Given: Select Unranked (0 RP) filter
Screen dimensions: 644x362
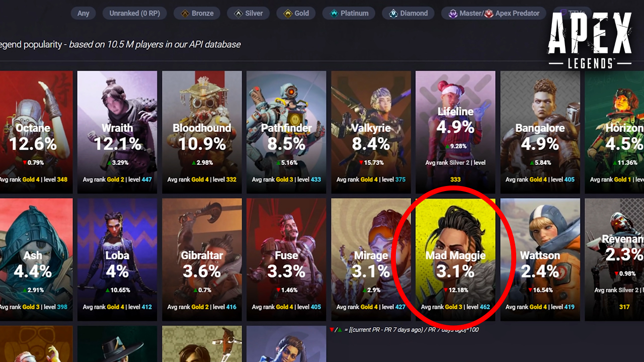Looking at the screenshot, I should pyautogui.click(x=134, y=14).
